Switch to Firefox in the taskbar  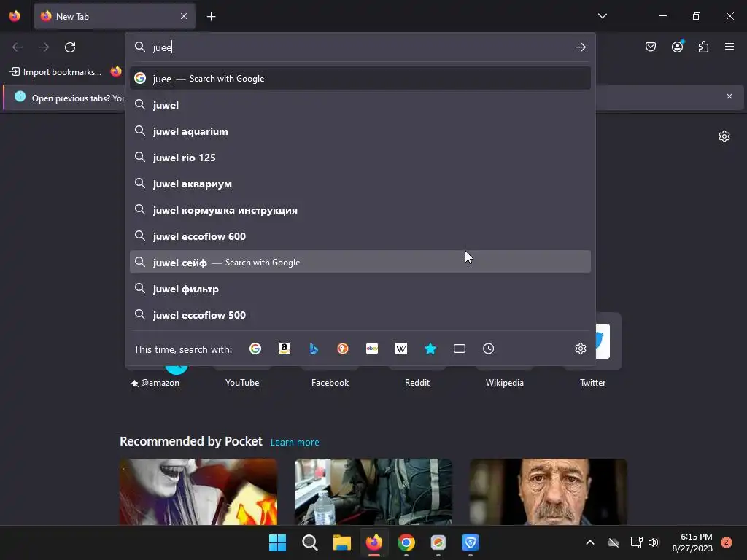coord(374,542)
